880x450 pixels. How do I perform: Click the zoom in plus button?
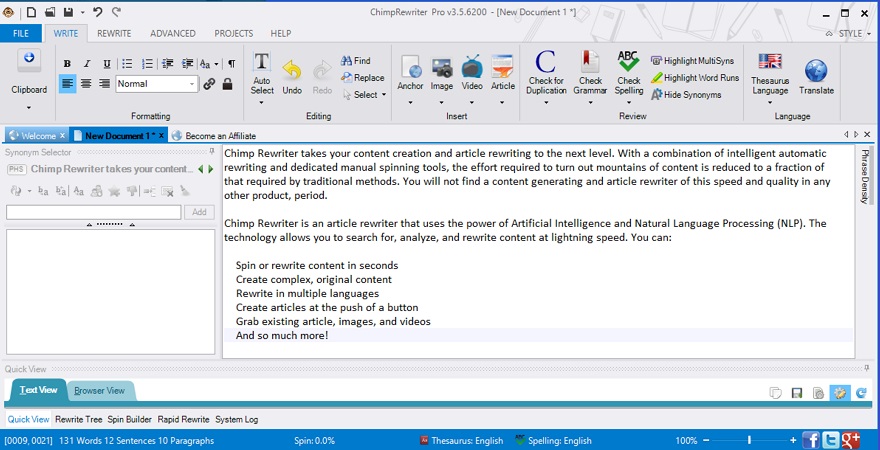point(792,440)
